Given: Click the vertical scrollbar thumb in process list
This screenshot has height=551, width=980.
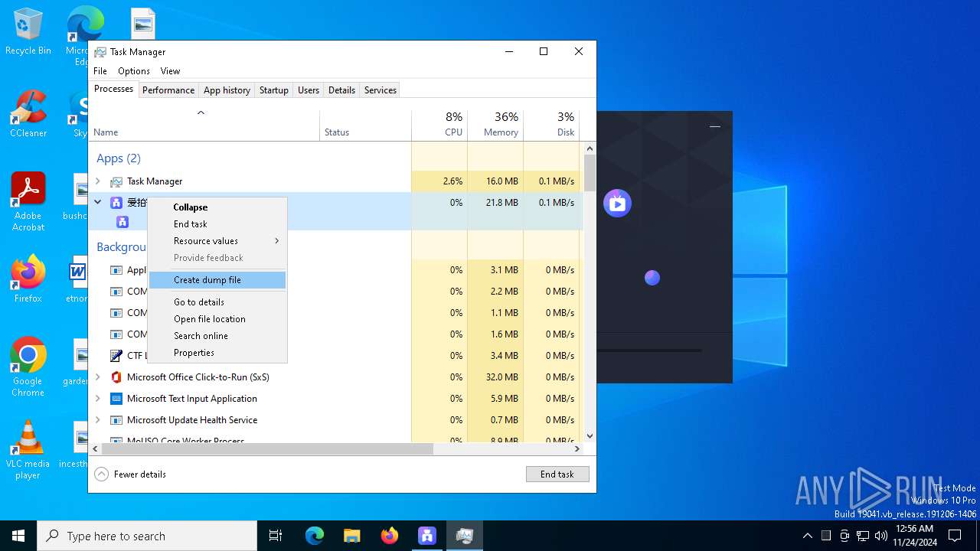Looking at the screenshot, I should (x=590, y=173).
